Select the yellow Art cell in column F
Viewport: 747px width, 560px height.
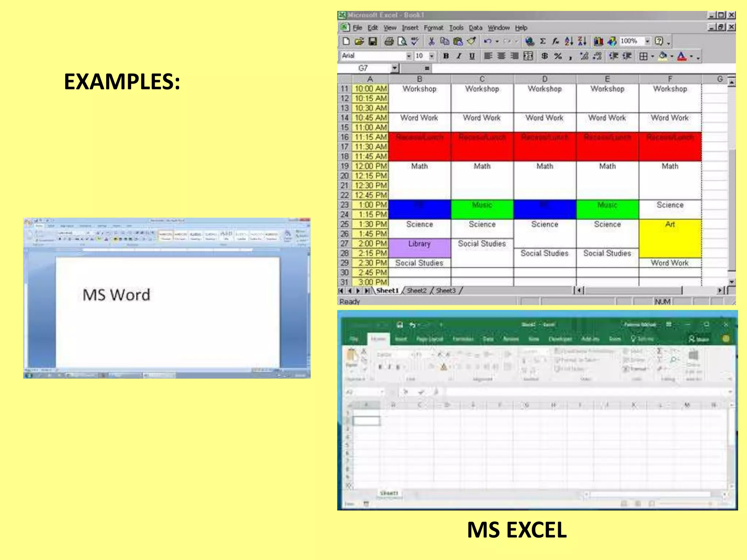(670, 238)
